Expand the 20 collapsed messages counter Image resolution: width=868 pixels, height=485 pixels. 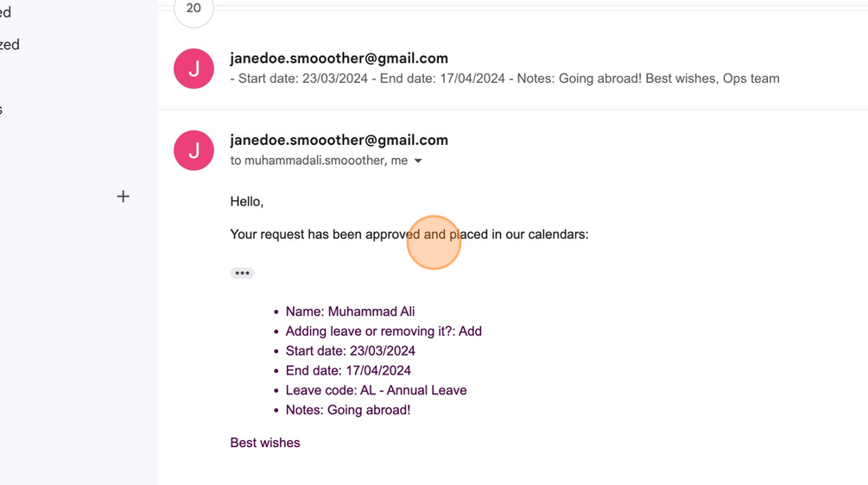click(x=193, y=9)
